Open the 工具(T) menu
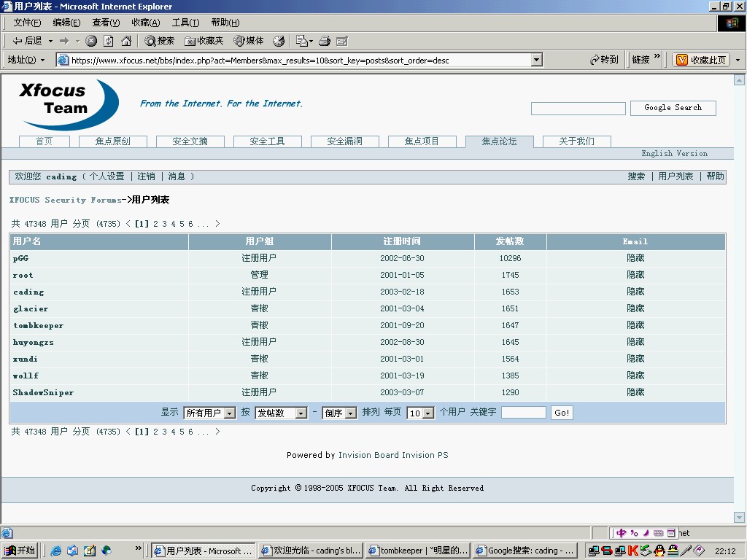 tap(185, 23)
